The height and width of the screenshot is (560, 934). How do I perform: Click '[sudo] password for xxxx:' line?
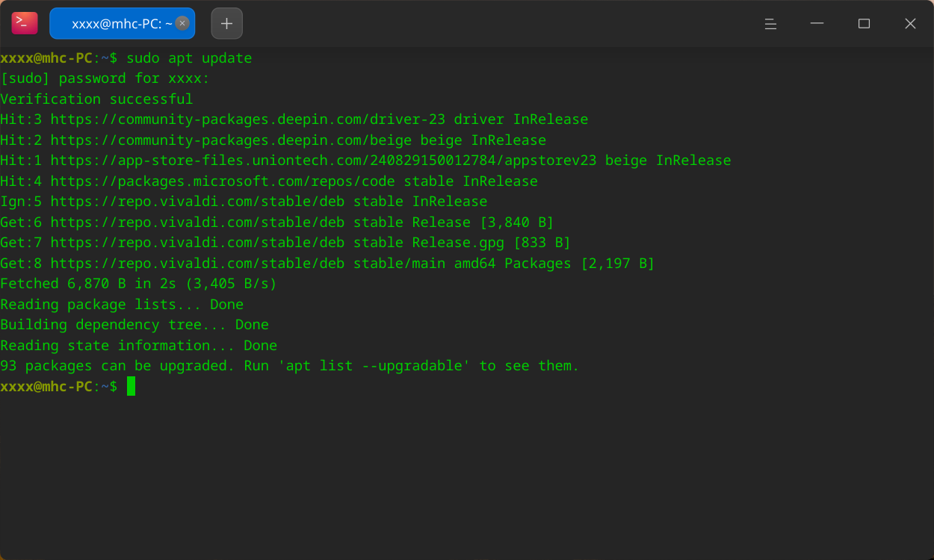click(105, 78)
